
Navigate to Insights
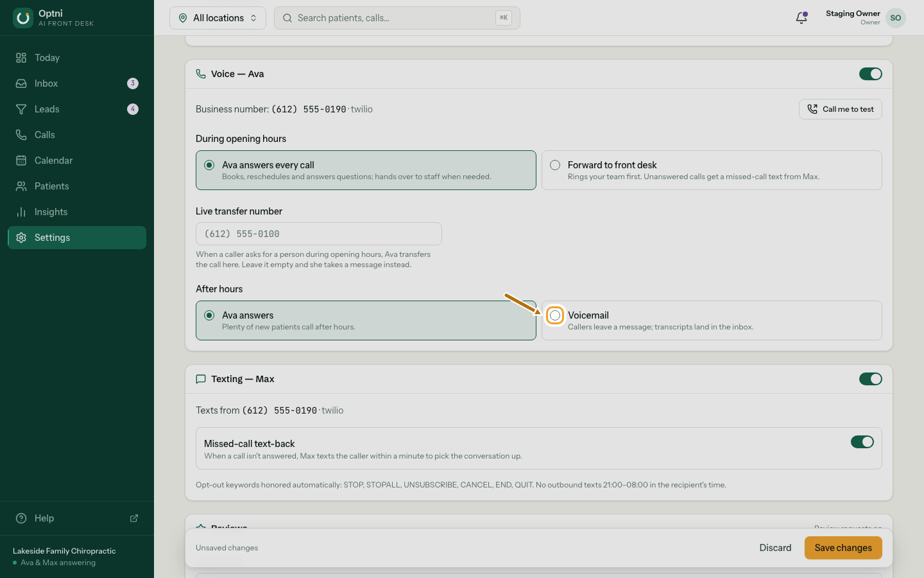coord(77,212)
